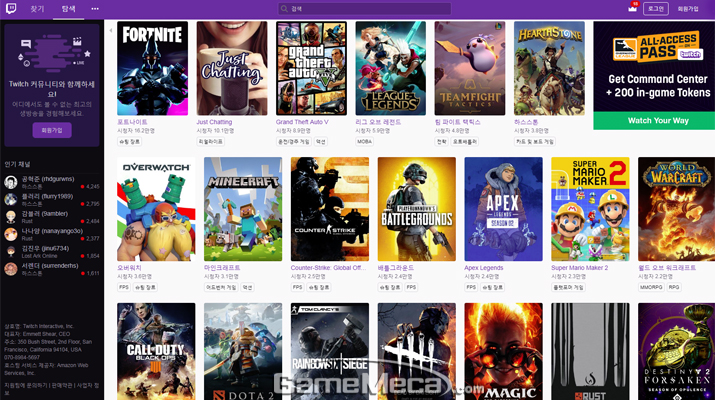Open 나나양 (nanayango3o) channel avatar
Viewport: 715px width, 400px height.
click(x=11, y=234)
